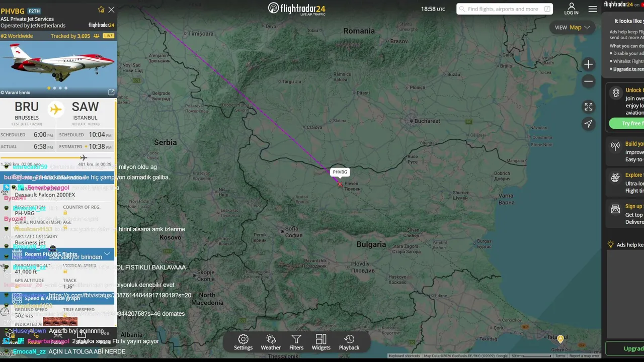Click the Build your receiver antenna icon
This screenshot has height=362, width=644.
(x=615, y=146)
